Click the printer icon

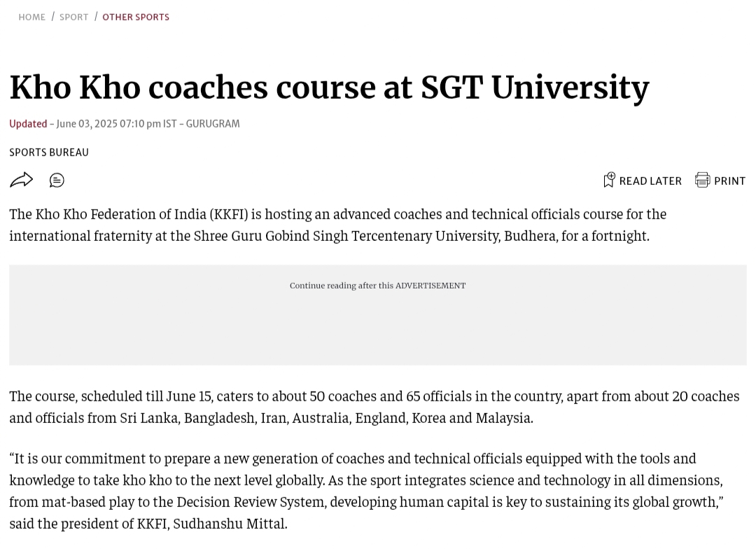pos(702,180)
